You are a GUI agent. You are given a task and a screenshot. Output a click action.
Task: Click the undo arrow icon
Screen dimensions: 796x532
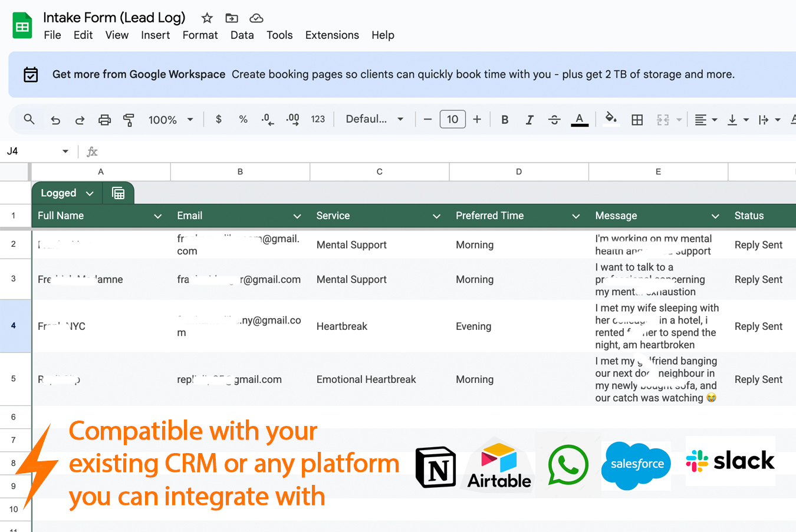pyautogui.click(x=55, y=120)
